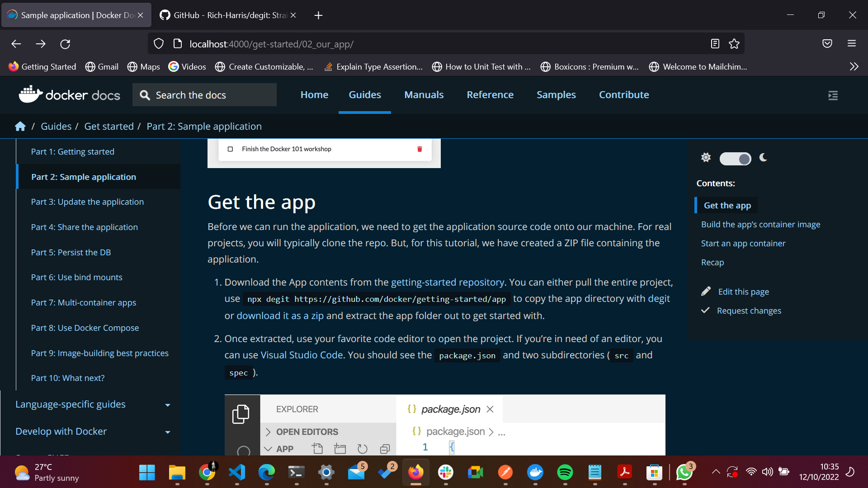This screenshot has width=868, height=488.
Task: Open Part 6: Use bind mounts
Action: (76, 277)
